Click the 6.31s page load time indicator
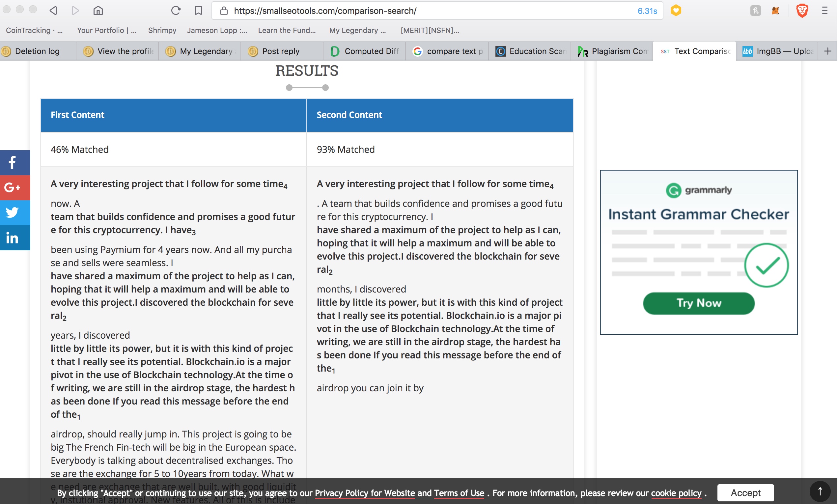838x504 pixels. 647,11
